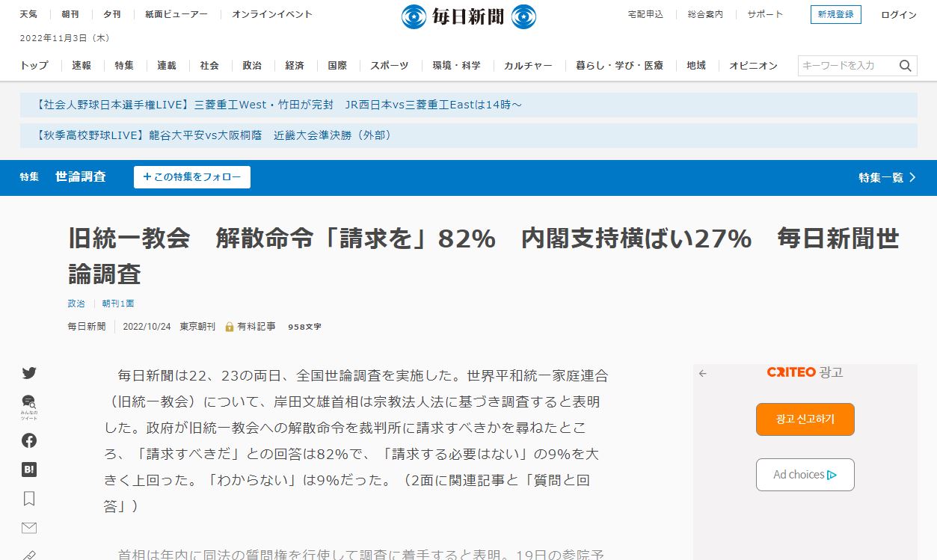Share article on Twitter

click(29, 373)
